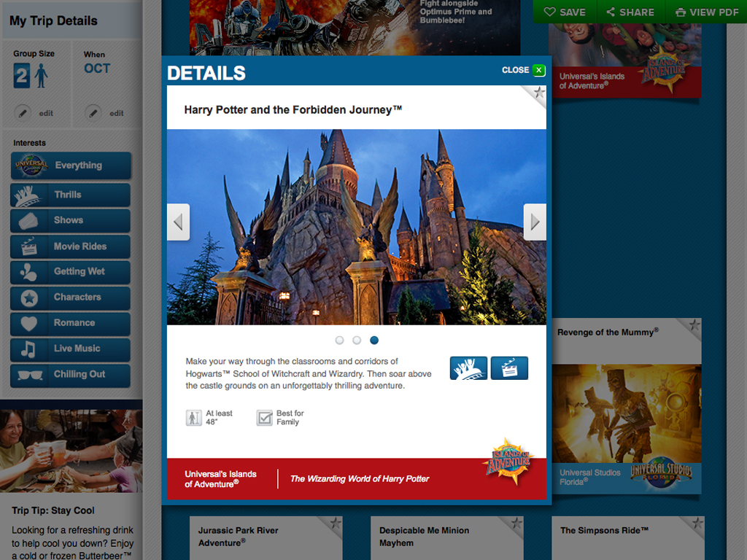Viewport: 747px width, 560px height.
Task: Toggle the Movie Rides interest filter
Action: (x=71, y=246)
